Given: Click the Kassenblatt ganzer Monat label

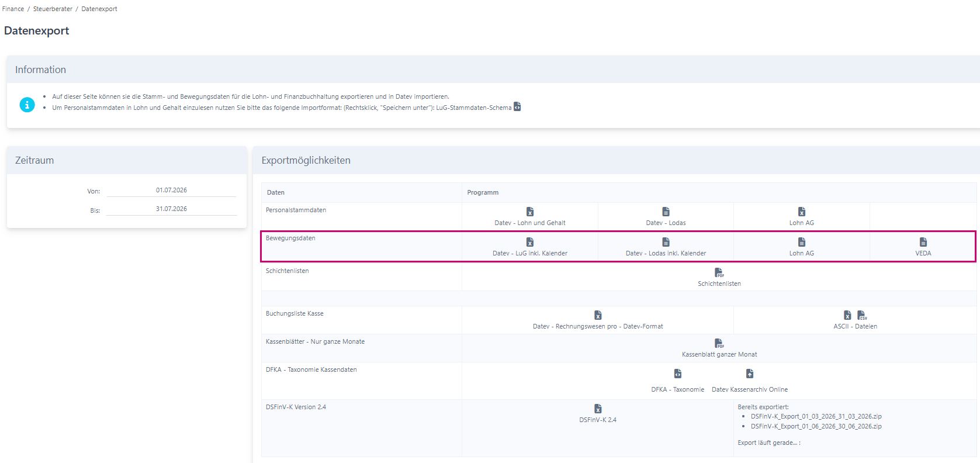Looking at the screenshot, I should [x=719, y=354].
